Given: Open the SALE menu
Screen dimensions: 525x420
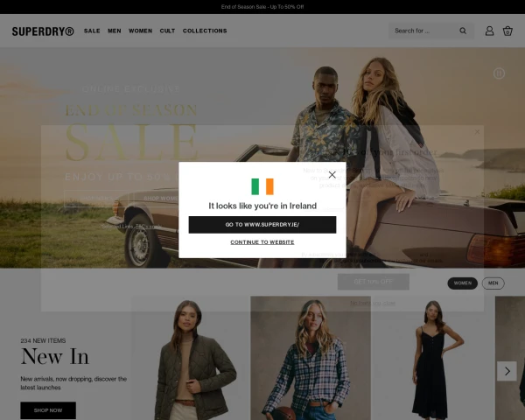Looking at the screenshot, I should click(x=92, y=31).
